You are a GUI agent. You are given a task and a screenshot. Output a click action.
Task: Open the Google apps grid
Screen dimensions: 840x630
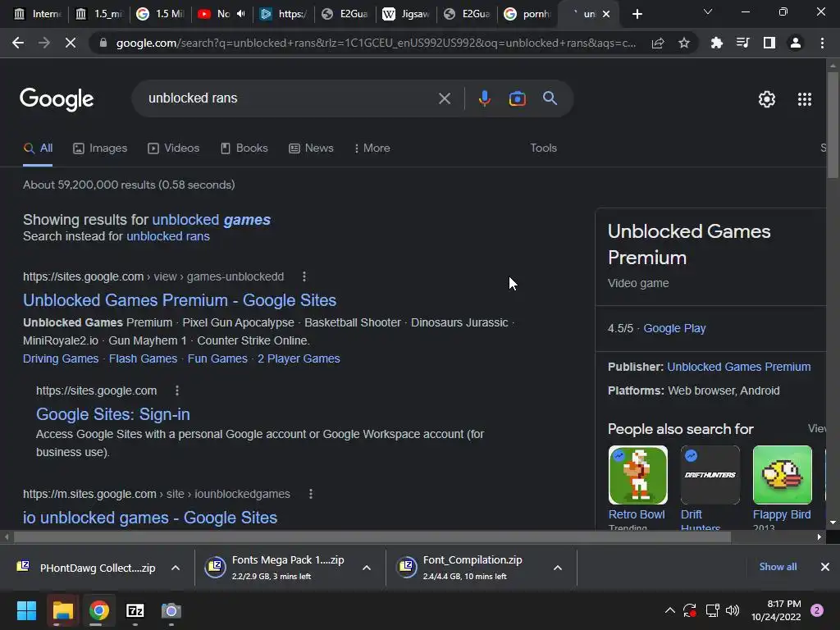804,99
